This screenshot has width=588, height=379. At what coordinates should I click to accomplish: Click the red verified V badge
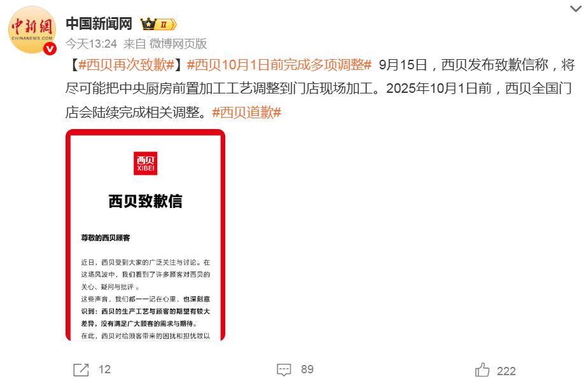[x=50, y=48]
